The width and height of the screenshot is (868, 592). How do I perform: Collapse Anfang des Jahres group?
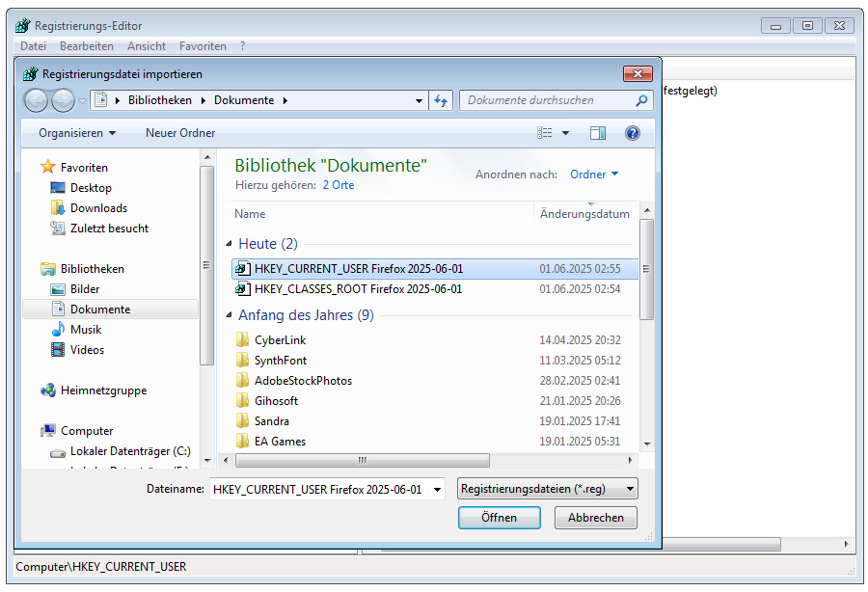(230, 316)
